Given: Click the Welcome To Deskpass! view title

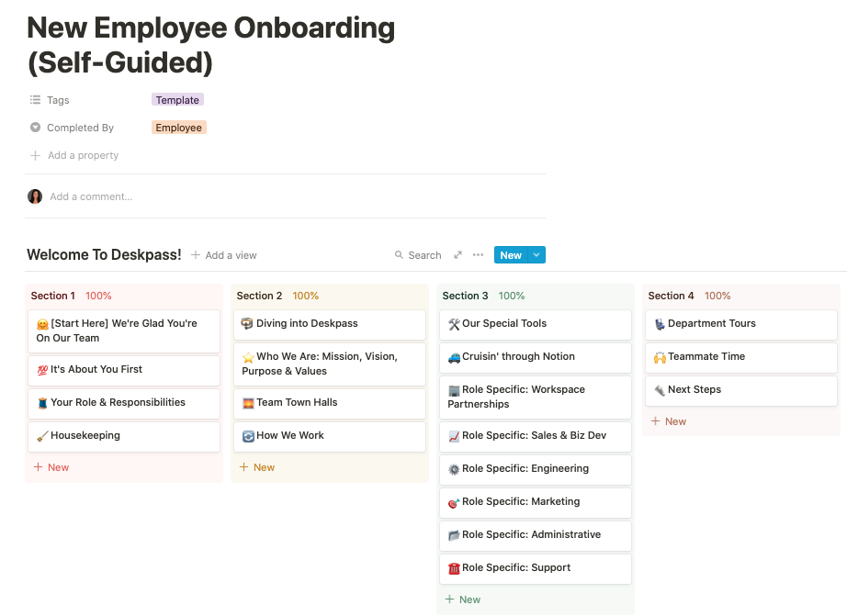Looking at the screenshot, I should click(104, 255).
